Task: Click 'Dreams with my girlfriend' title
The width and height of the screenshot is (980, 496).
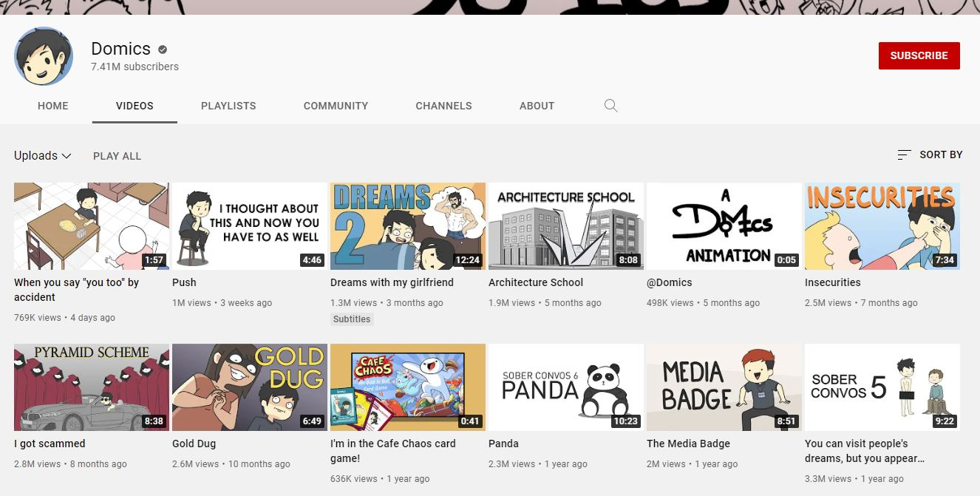Action: 392,282
